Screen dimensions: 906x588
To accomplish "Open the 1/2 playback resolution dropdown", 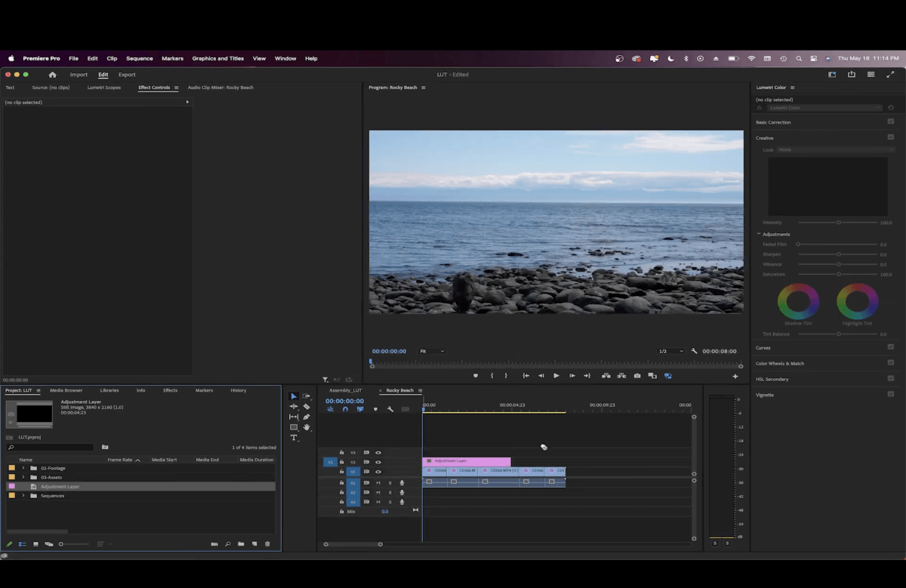I will point(670,351).
